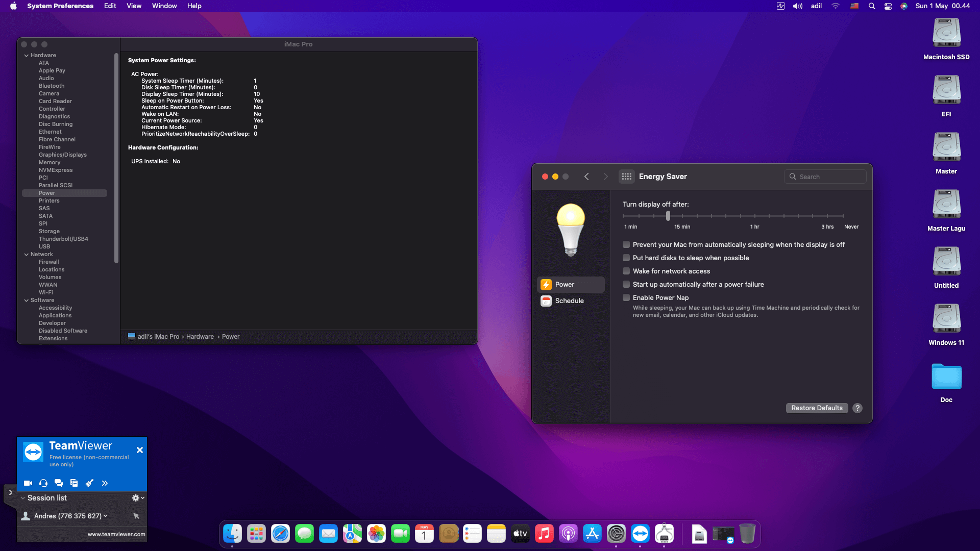
Task: Select the Power pane in Energy Saver
Action: pyautogui.click(x=571, y=285)
